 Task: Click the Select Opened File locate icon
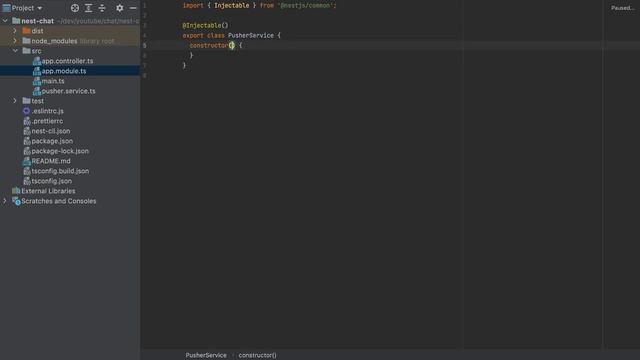click(75, 8)
